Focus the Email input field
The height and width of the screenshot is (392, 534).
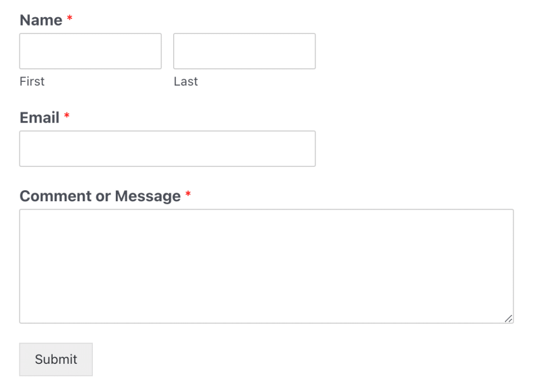tap(167, 149)
